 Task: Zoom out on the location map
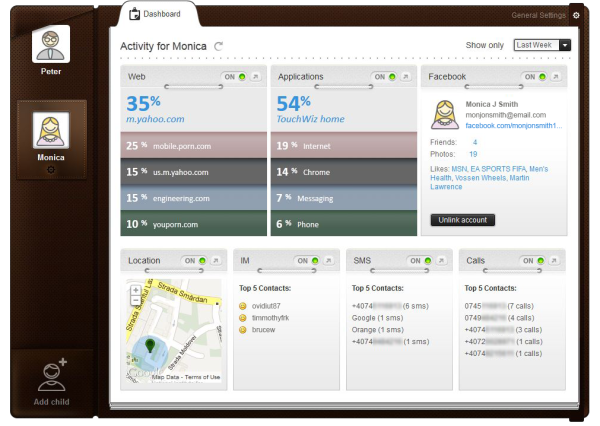135,300
